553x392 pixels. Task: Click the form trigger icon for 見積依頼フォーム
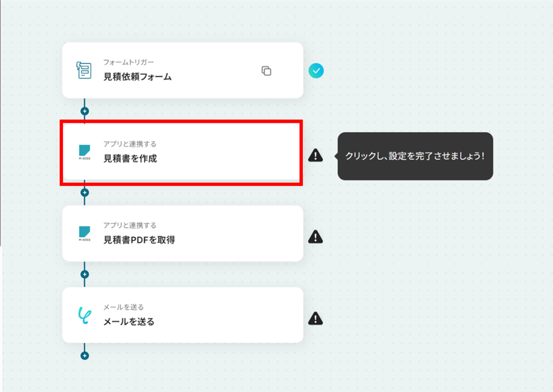pyautogui.click(x=84, y=70)
